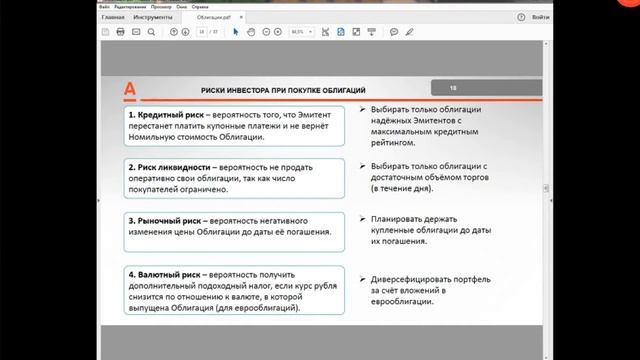Image resolution: width=640 pixels, height=360 pixels.
Task: Click text Диверсефицировать портфель
Action: tap(431, 291)
